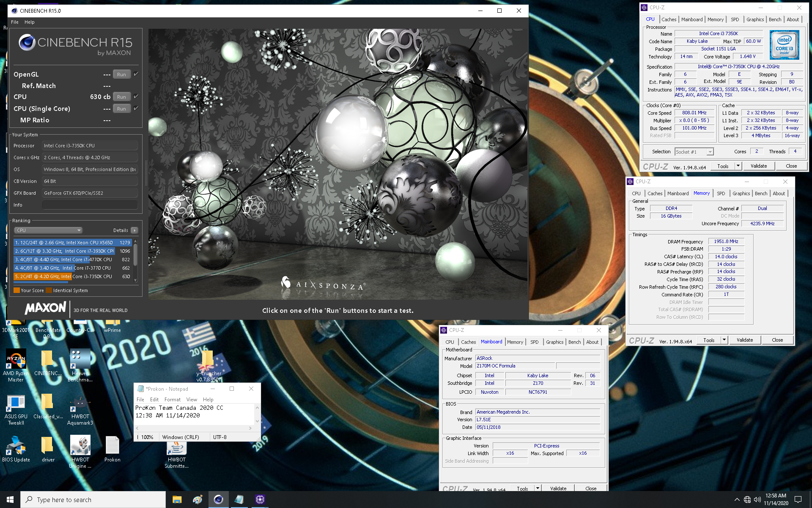
Task: Click Tools button in Mainboard CPU-Z window
Action: pos(522,488)
